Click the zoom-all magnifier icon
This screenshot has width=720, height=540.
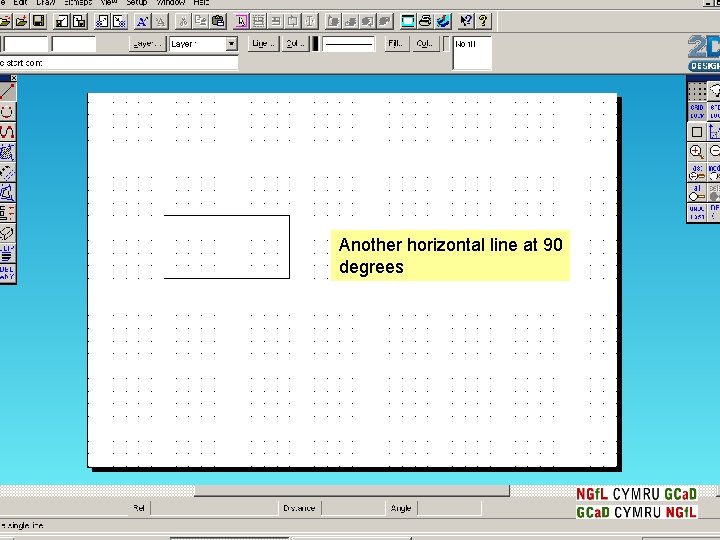[697, 192]
